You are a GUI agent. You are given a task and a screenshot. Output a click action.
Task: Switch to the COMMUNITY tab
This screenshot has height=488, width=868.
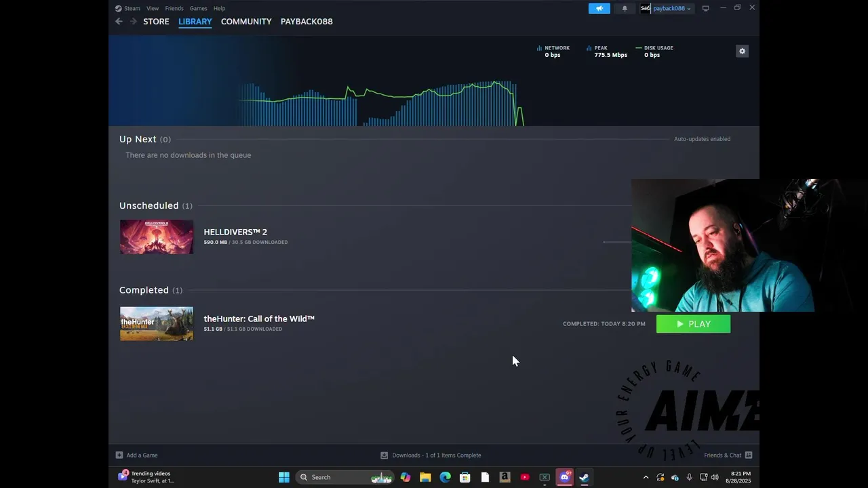246,22
